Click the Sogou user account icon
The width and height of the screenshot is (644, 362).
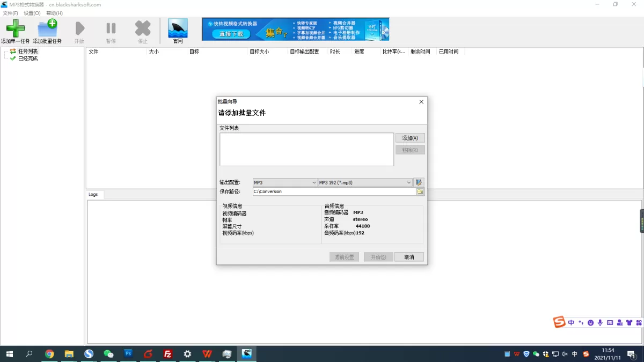[x=620, y=323]
